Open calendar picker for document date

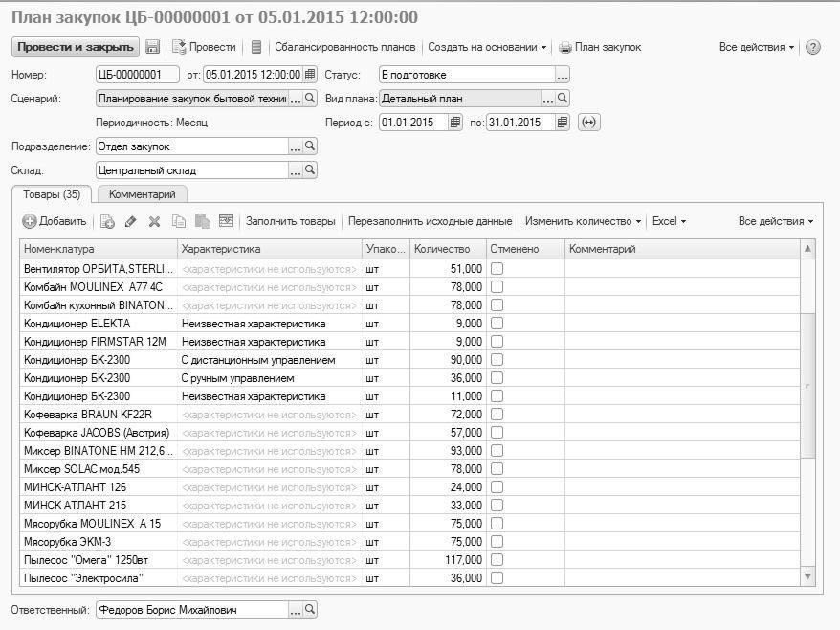[x=310, y=75]
